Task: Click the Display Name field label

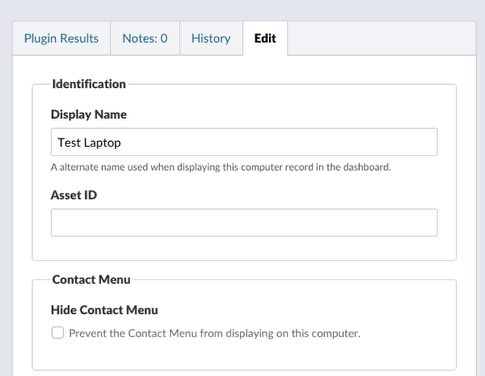Action: pyautogui.click(x=89, y=114)
